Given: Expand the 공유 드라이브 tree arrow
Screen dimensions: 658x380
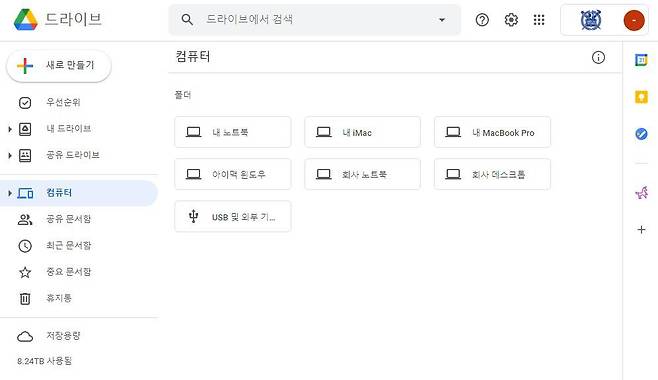Looking at the screenshot, I should tap(9, 155).
